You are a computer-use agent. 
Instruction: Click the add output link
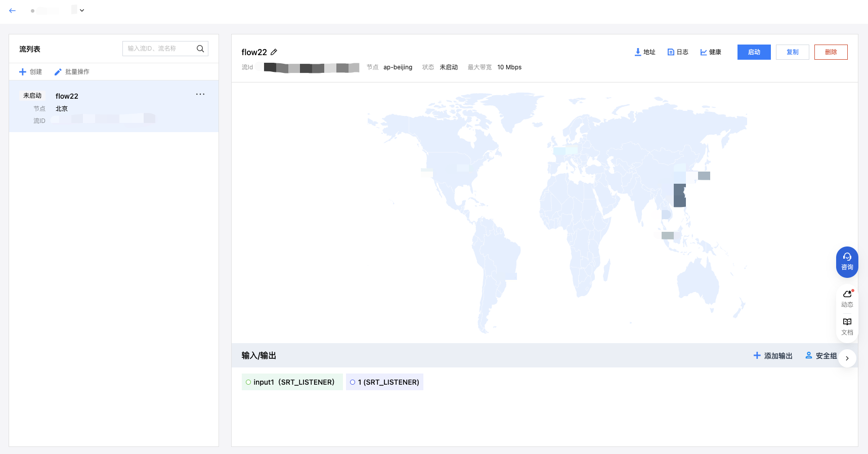coord(773,356)
